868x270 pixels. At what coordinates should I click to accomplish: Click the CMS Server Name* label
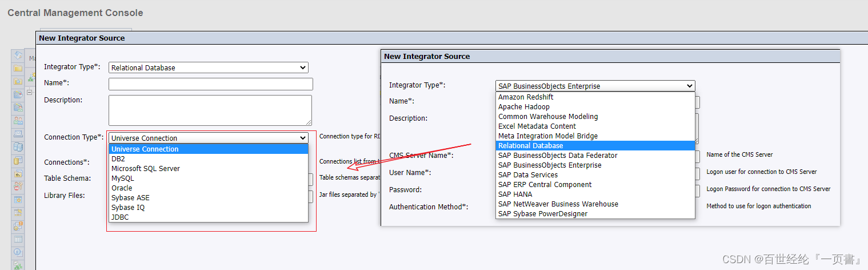click(x=422, y=155)
